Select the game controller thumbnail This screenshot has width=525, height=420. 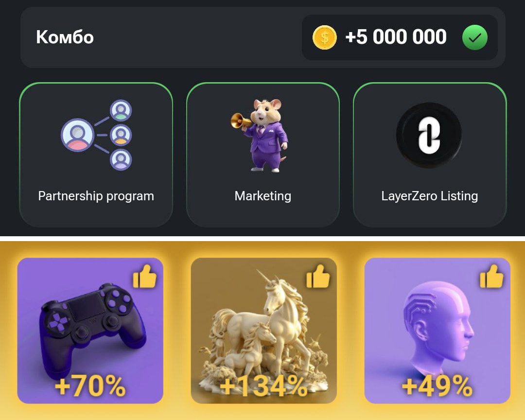pyautogui.click(x=90, y=331)
